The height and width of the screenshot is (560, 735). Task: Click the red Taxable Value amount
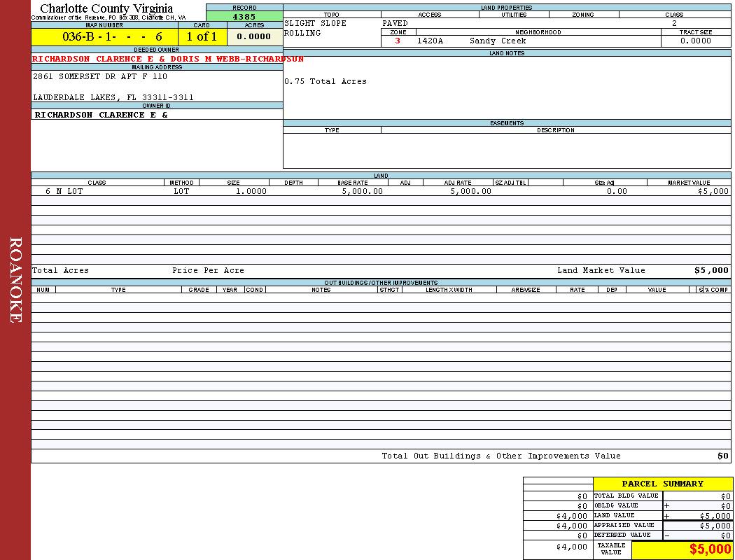coord(710,549)
